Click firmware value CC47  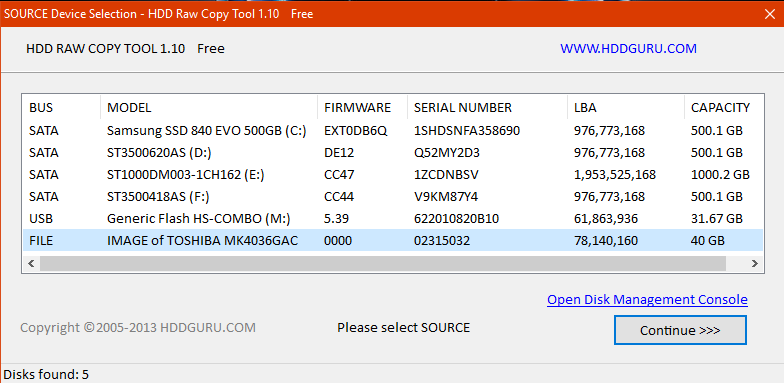point(339,174)
